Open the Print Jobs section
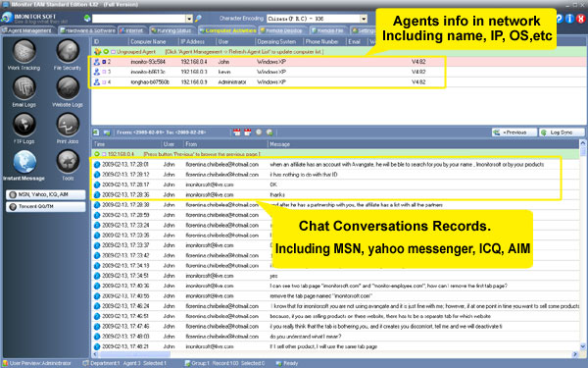 click(68, 125)
